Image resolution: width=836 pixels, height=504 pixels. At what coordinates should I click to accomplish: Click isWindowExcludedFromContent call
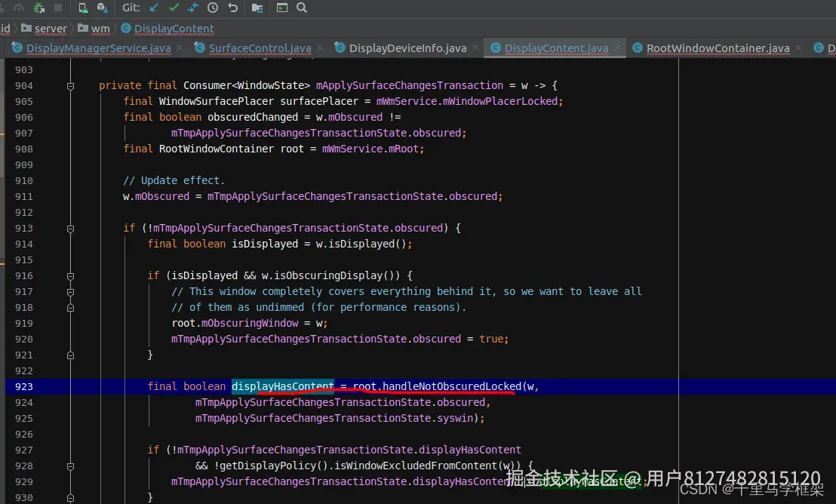tap(415, 466)
